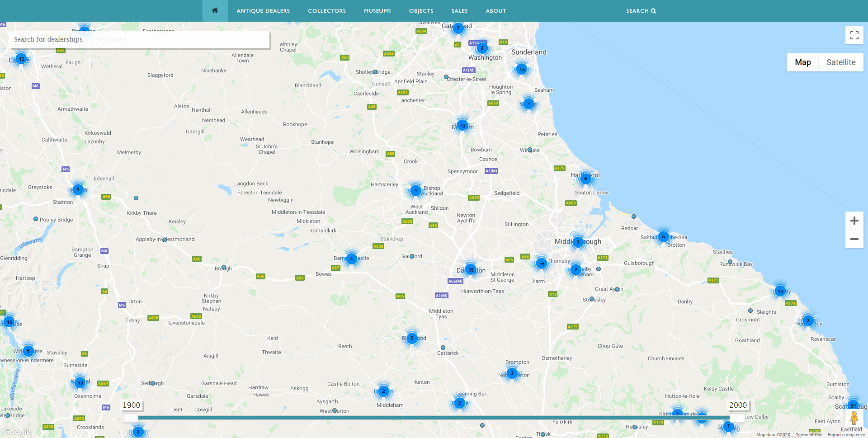
Task: Click the Street View pegman icon
Action: click(854, 418)
